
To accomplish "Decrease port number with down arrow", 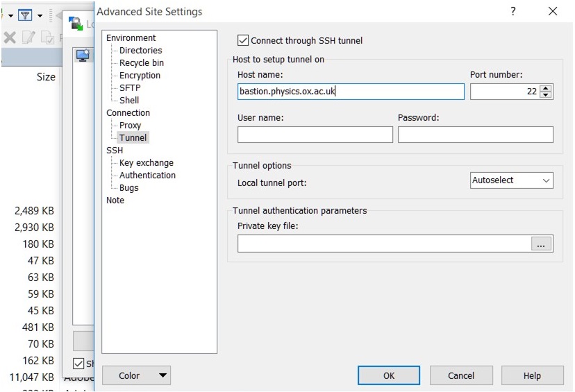I will [x=546, y=95].
